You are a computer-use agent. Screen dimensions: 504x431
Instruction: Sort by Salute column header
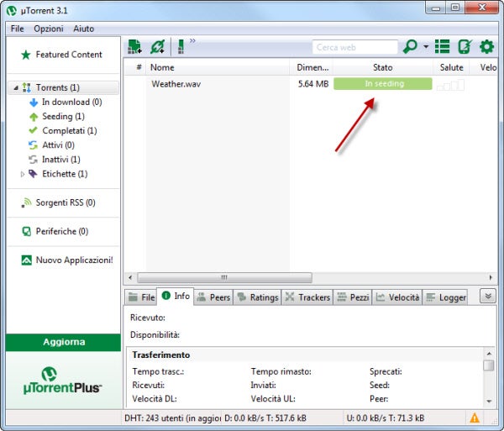coord(452,67)
